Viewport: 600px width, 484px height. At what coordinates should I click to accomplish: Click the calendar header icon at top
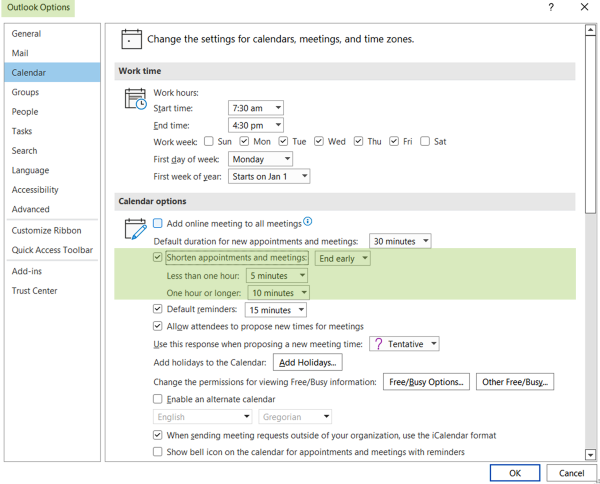click(131, 39)
